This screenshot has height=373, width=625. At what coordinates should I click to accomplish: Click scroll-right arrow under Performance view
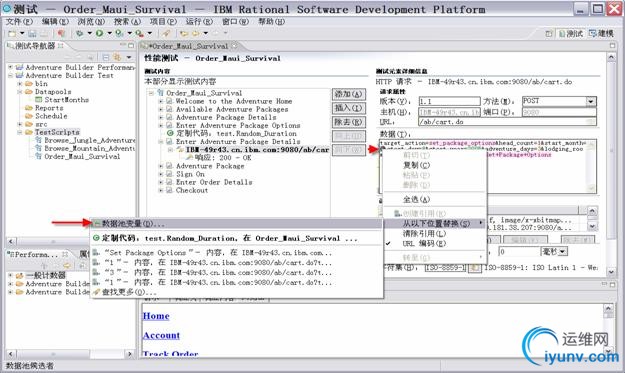click(x=130, y=353)
